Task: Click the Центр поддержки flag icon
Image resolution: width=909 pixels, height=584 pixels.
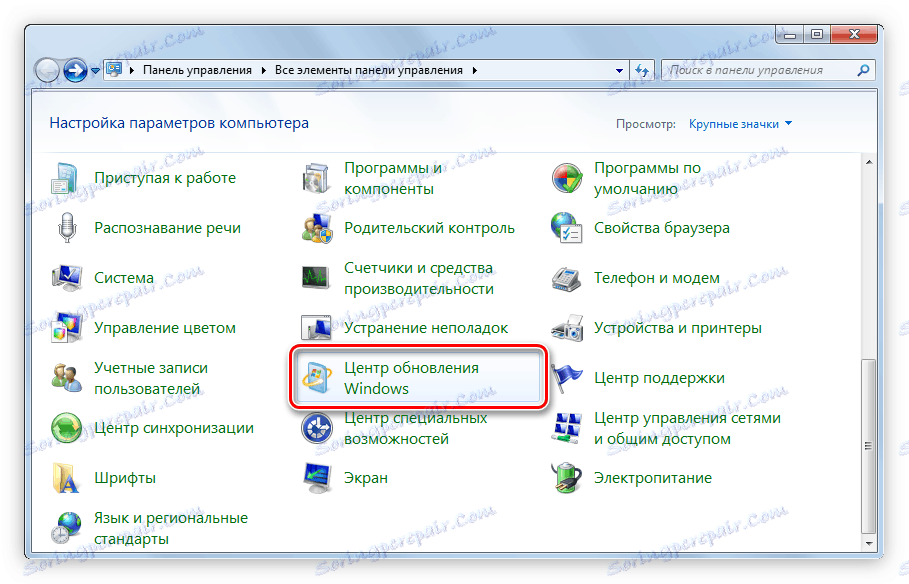Action: pos(566,378)
